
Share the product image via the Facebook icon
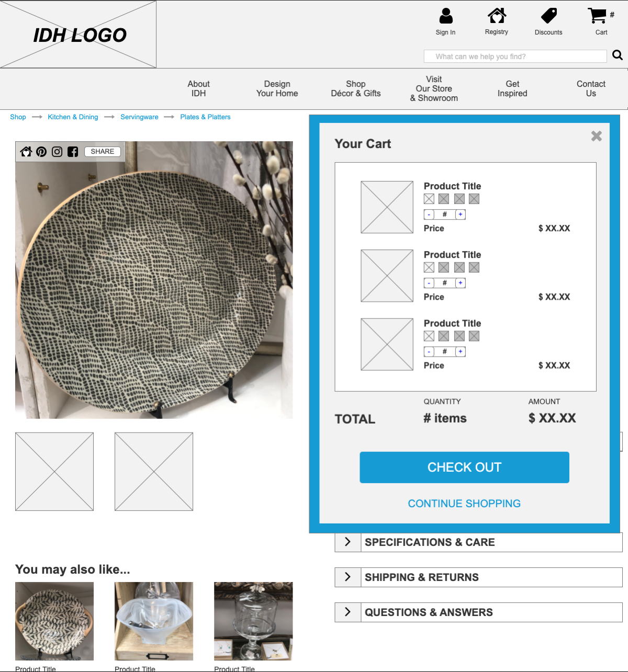[x=73, y=152]
